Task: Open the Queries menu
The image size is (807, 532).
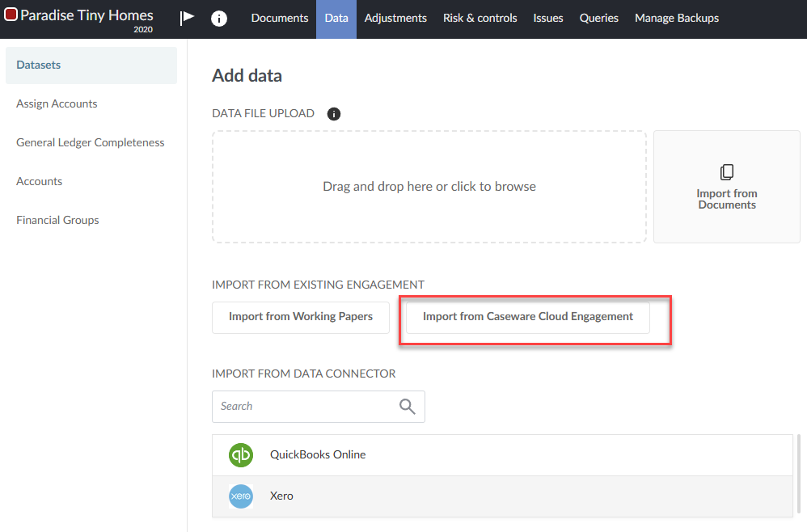Action: 598,18
